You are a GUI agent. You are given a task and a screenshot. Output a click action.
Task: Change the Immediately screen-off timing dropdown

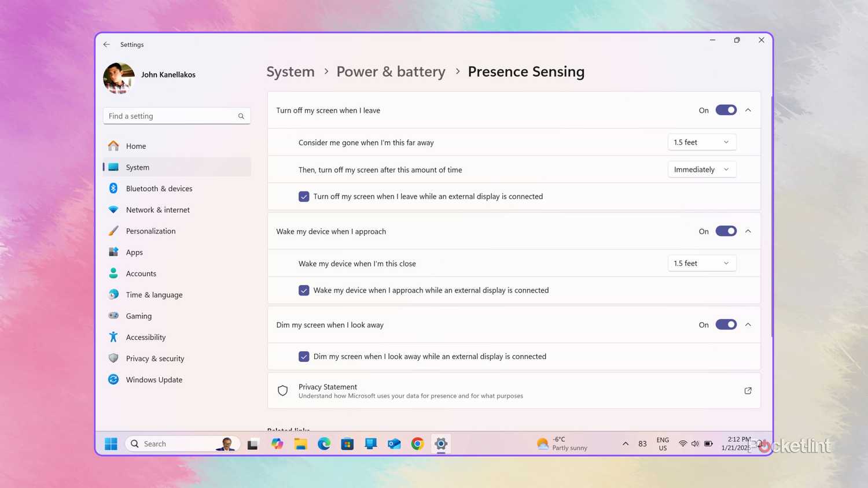point(701,169)
